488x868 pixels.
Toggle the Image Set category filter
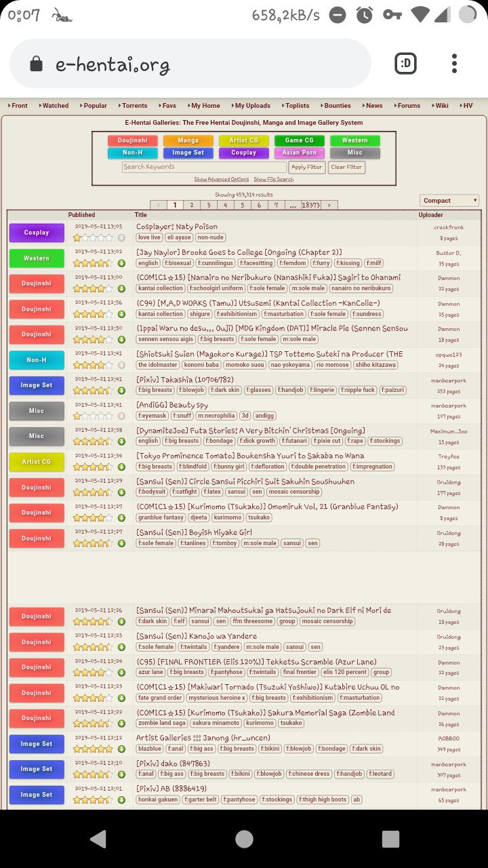tap(188, 153)
